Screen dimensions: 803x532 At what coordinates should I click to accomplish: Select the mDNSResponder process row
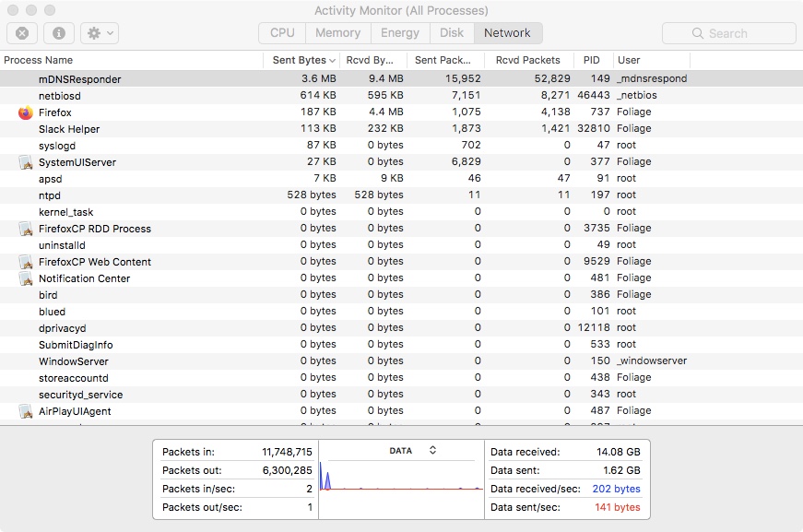(402, 79)
